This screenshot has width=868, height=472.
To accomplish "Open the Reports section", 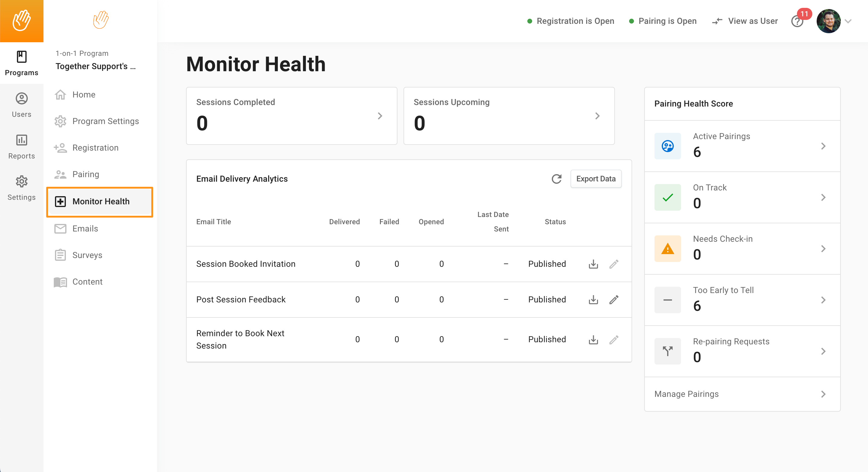I will pyautogui.click(x=21, y=147).
